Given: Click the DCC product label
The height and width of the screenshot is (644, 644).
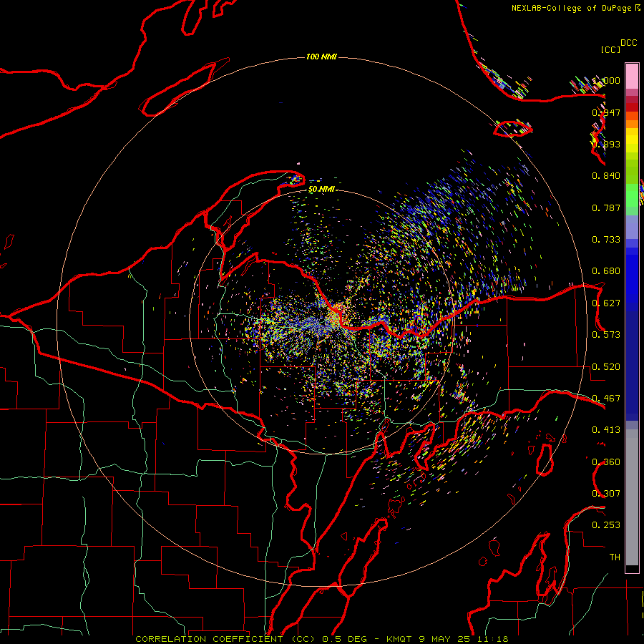Looking at the screenshot, I should (629, 43).
